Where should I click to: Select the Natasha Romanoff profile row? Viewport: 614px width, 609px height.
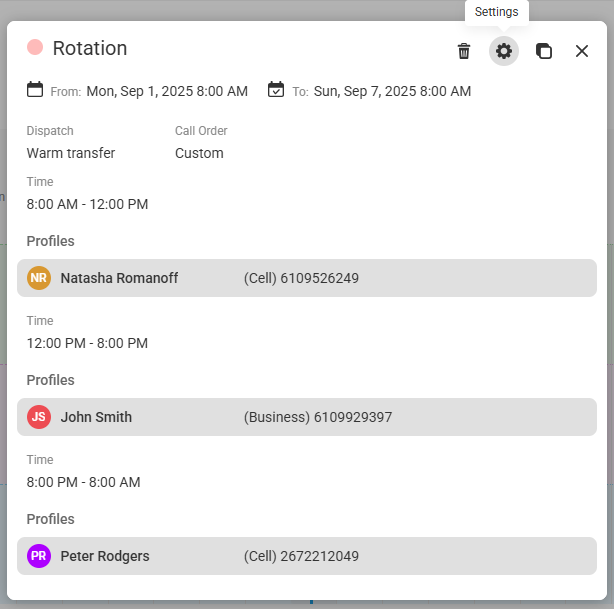coord(307,278)
